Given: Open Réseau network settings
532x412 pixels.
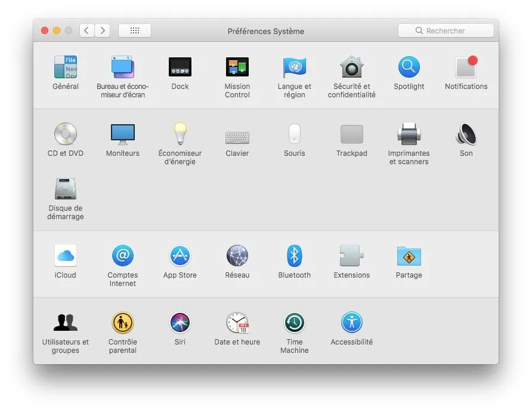Looking at the screenshot, I should (237, 256).
